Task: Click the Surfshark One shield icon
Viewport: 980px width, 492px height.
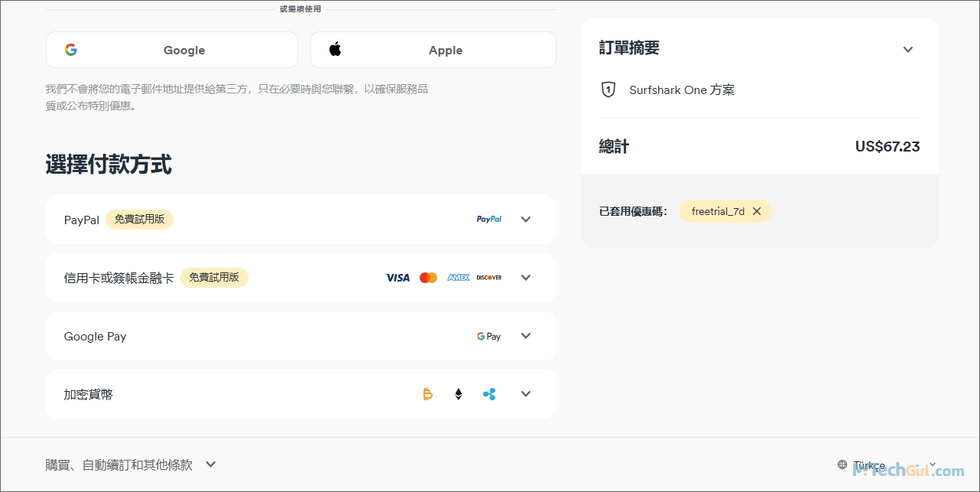Action: [608, 90]
